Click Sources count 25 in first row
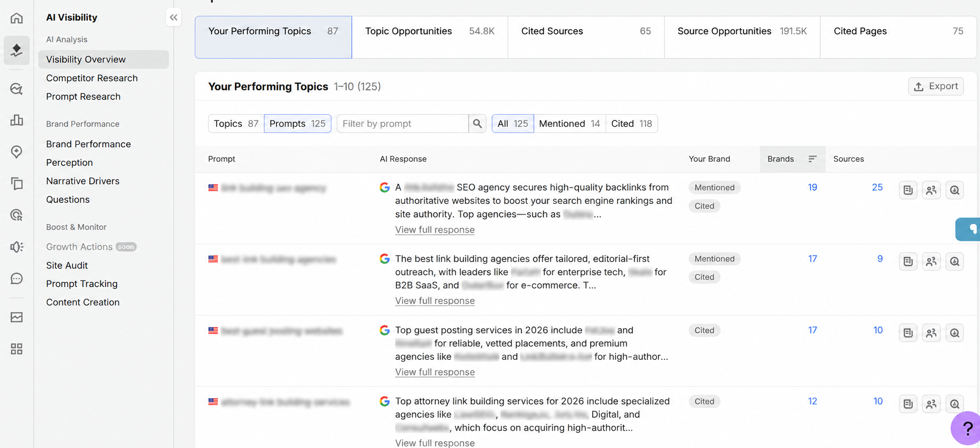Screen dimensions: 980x448 (878, 188)
